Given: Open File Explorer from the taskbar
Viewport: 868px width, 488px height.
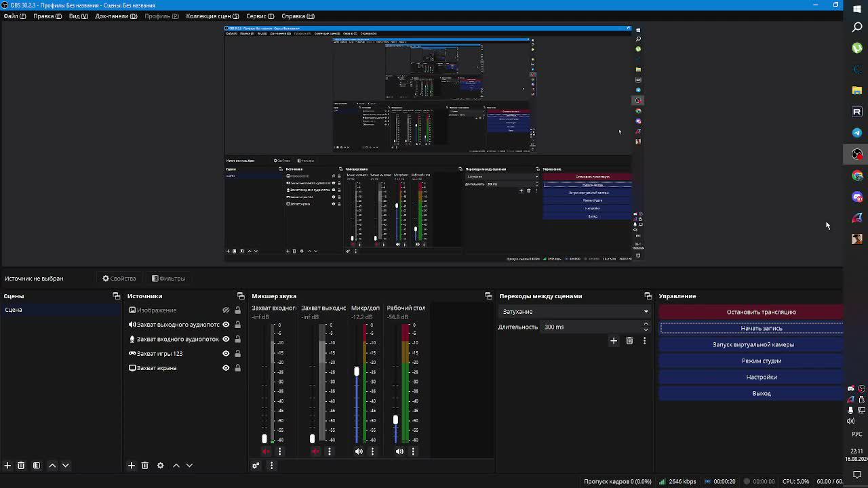Looking at the screenshot, I should [x=857, y=90].
